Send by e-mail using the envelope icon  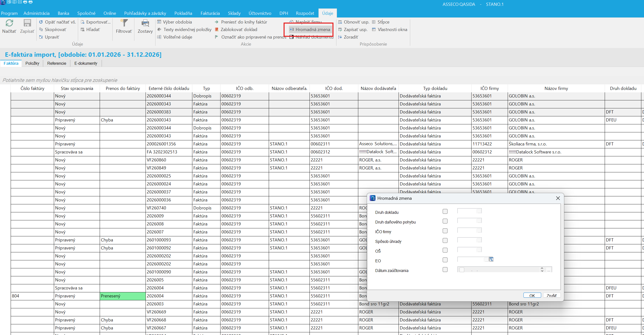click(20, 2)
